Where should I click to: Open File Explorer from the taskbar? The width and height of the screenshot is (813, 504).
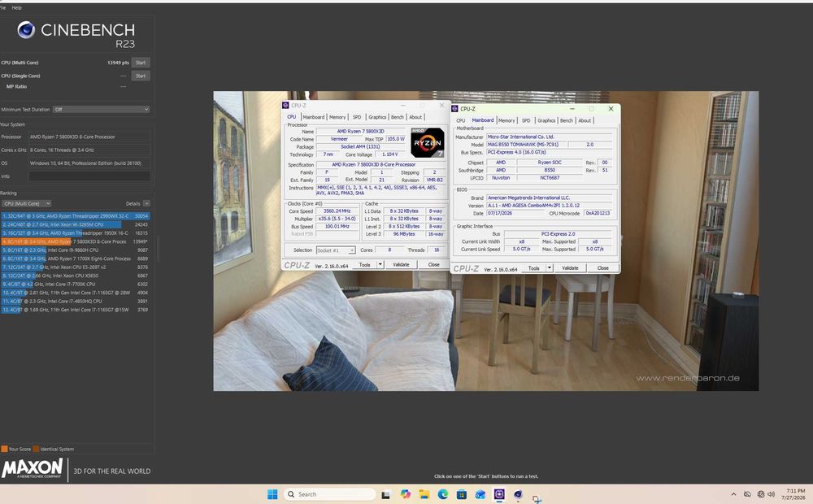pyautogui.click(x=424, y=494)
